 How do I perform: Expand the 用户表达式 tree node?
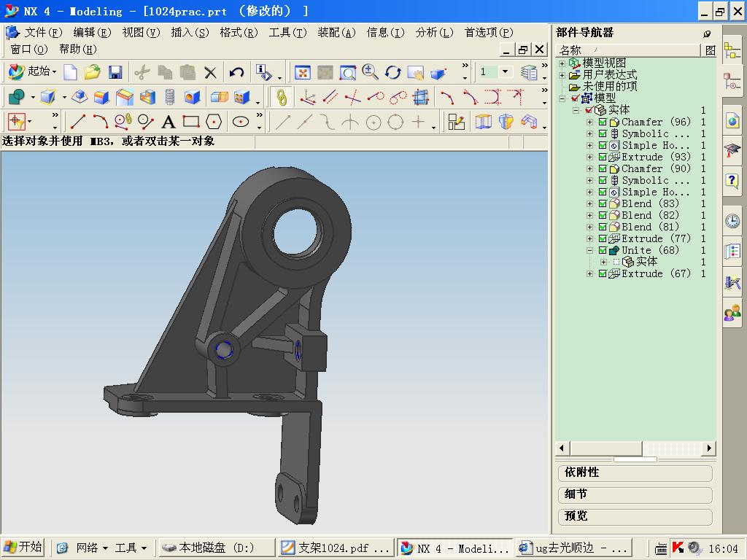coord(562,75)
